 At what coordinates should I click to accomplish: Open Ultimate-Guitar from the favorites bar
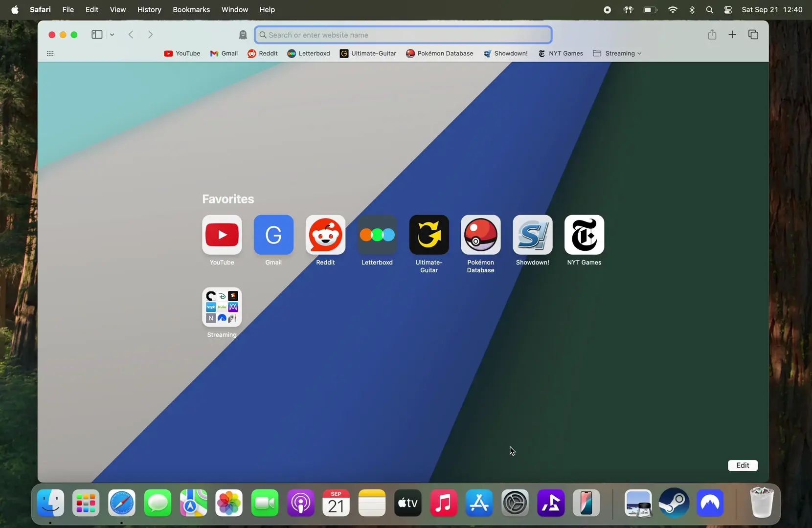click(368, 54)
